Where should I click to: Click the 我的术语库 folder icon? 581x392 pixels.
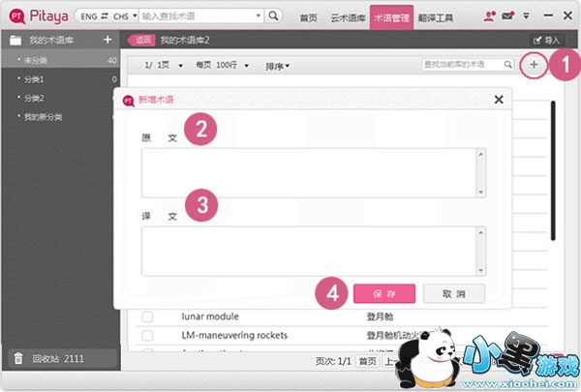pyautogui.click(x=15, y=40)
